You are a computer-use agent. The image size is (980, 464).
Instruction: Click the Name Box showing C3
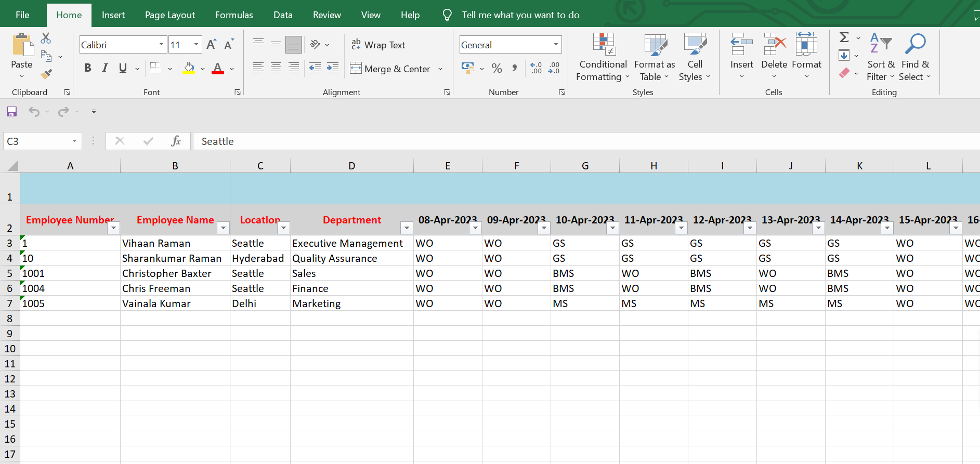(x=37, y=141)
